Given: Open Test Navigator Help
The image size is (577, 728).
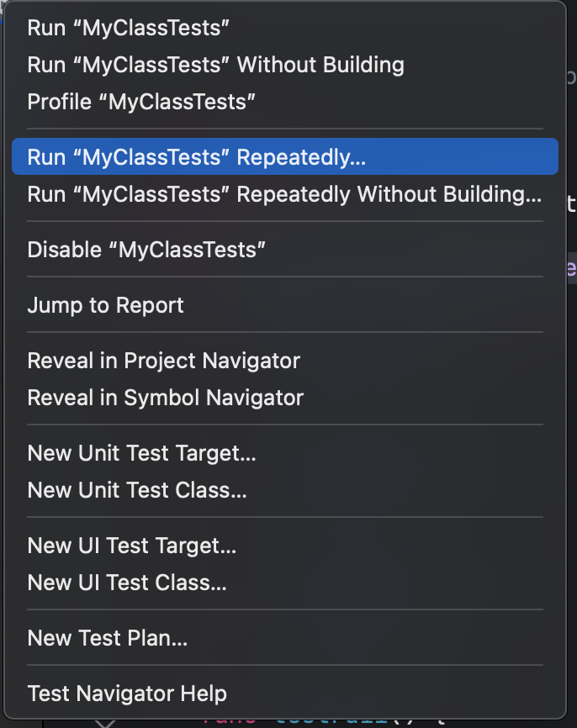Looking at the screenshot, I should (127, 694).
